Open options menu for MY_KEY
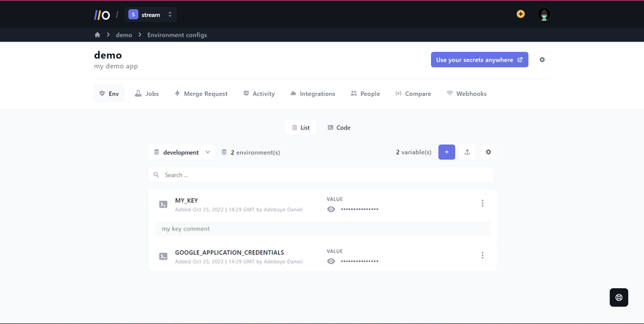Screen dimensions: 644x324 click(482, 203)
